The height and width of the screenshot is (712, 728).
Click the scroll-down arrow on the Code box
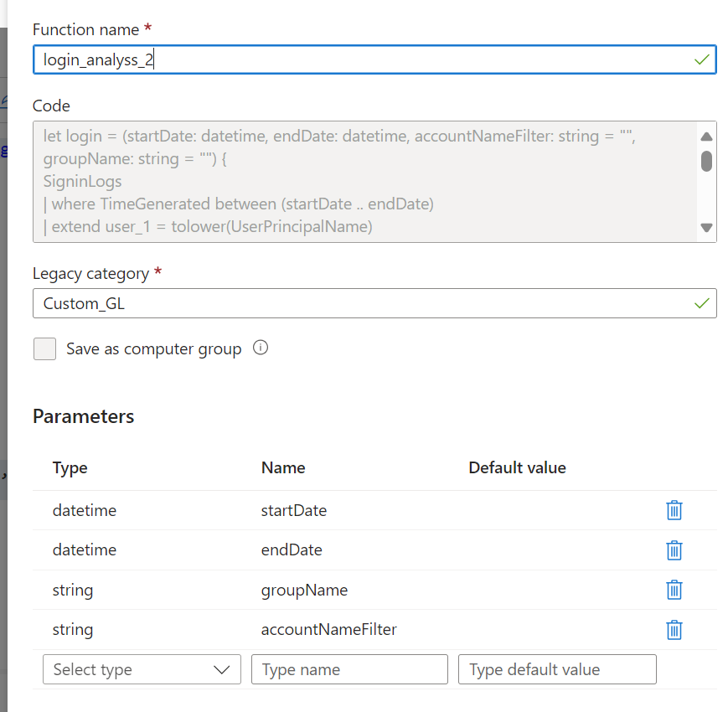point(706,227)
